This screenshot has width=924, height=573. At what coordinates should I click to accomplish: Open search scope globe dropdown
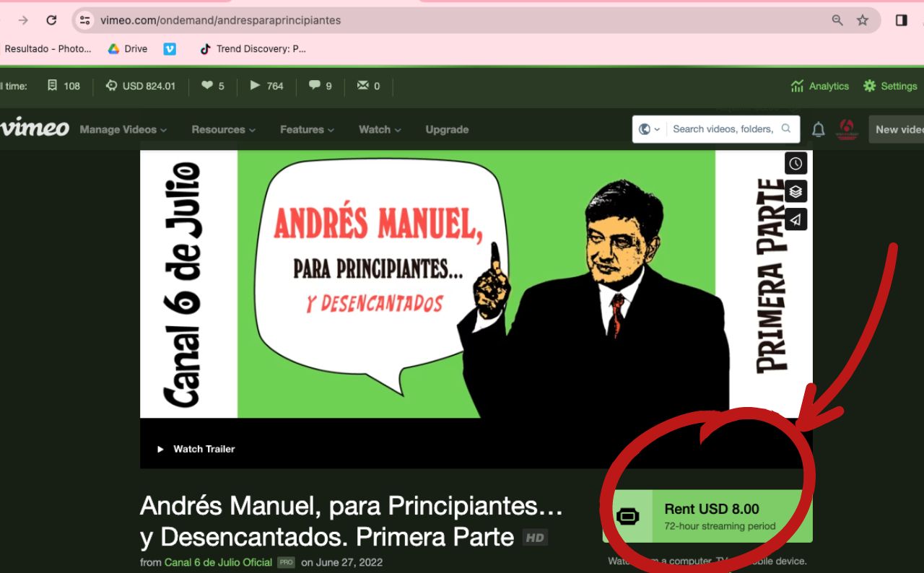click(650, 129)
